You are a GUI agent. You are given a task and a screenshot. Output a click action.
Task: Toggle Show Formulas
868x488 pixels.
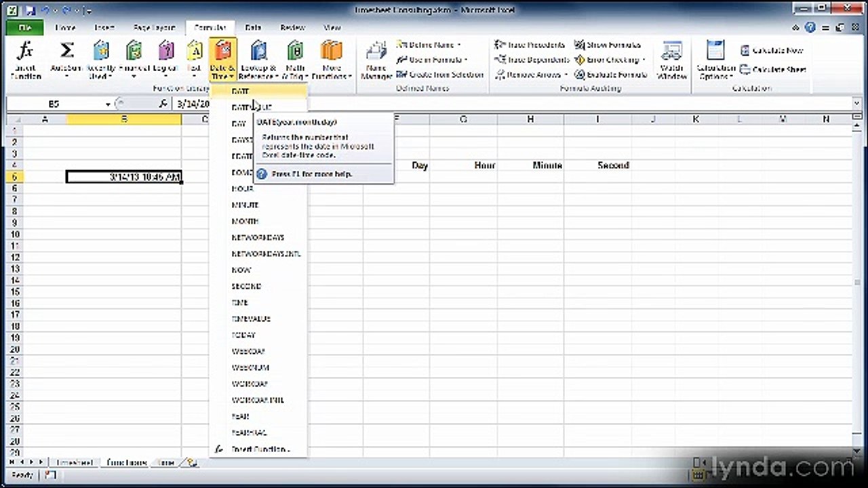click(607, 45)
